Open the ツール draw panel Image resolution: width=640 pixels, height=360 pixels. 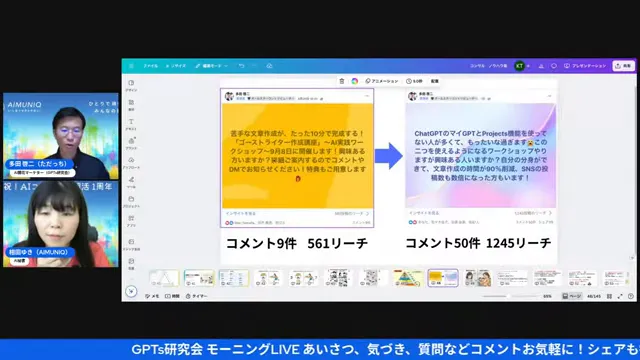131,182
